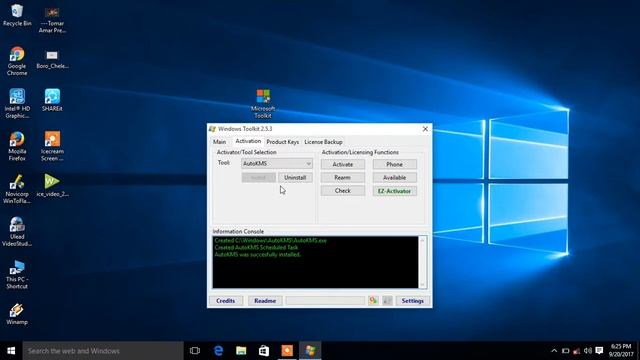
Task: Open the Tomar Amar Pre... desktop file
Action: click(52, 19)
